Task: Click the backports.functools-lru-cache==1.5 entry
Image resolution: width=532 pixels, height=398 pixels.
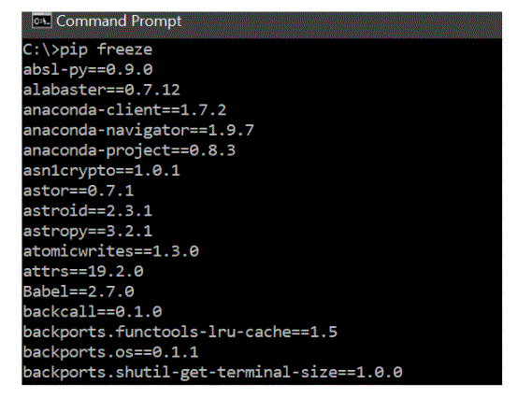Action: point(180,332)
